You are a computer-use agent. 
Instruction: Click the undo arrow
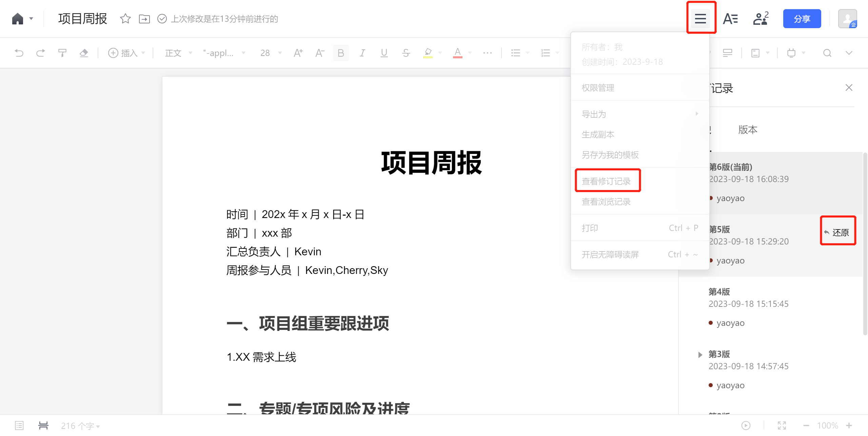(x=19, y=53)
